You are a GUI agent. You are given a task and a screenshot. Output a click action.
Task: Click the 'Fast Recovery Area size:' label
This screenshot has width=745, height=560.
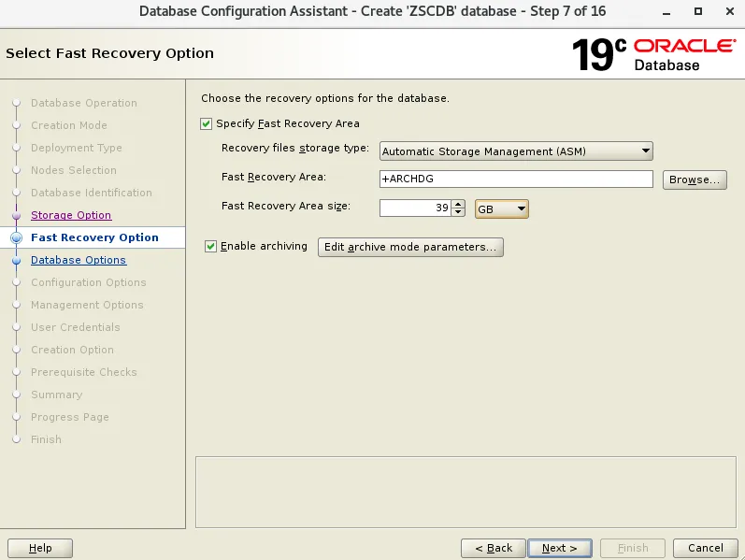point(286,207)
